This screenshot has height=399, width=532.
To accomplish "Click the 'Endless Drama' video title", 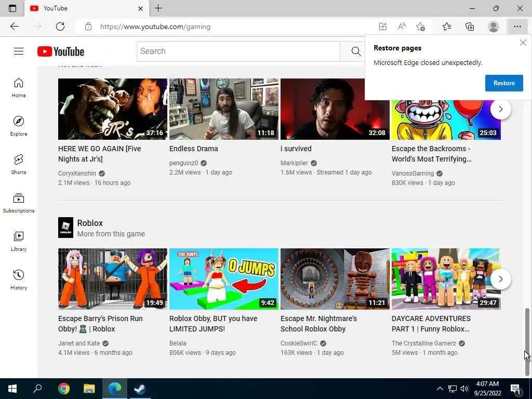I will [x=194, y=149].
